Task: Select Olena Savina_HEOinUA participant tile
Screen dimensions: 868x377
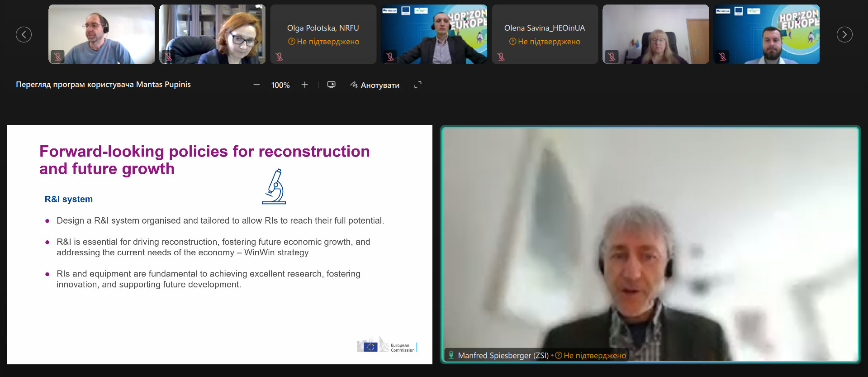Action: 545,34
